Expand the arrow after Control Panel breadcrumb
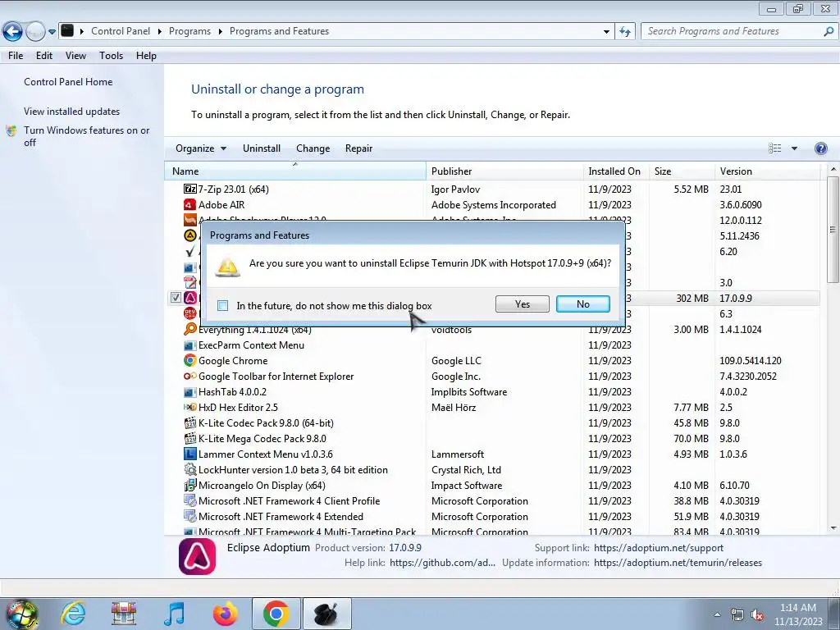This screenshot has height=630, width=840. [160, 32]
